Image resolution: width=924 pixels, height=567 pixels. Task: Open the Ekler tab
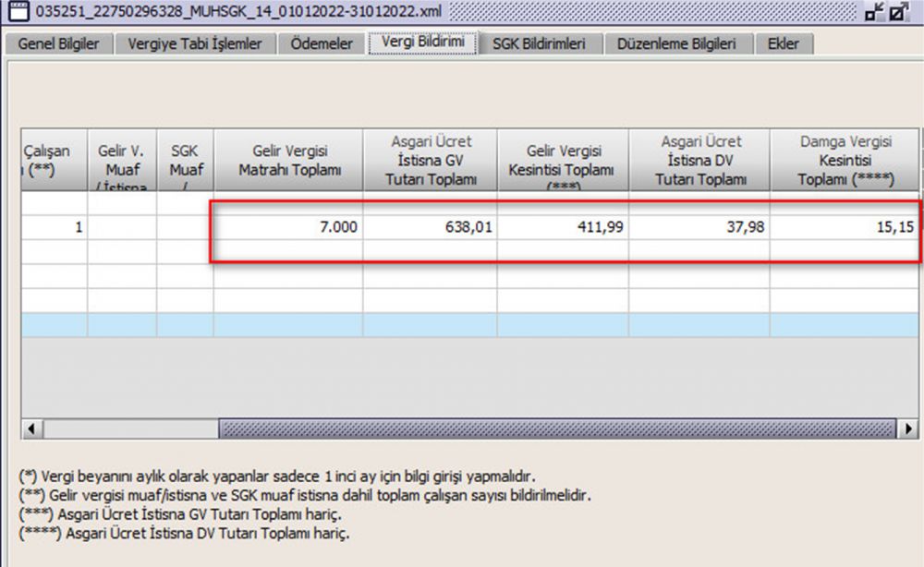pyautogui.click(x=784, y=43)
